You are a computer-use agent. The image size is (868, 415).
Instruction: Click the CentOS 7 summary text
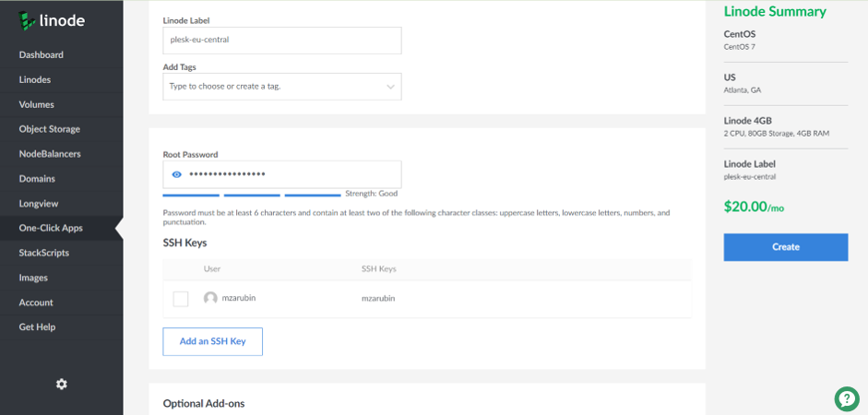click(740, 47)
